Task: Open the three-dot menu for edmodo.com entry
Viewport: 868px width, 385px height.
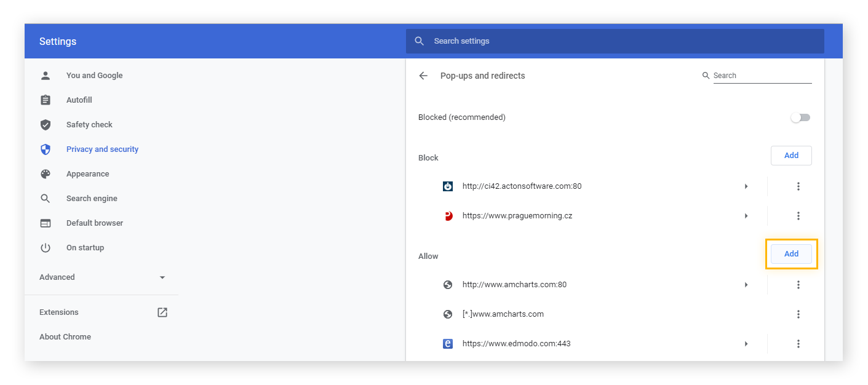Action: click(x=798, y=343)
